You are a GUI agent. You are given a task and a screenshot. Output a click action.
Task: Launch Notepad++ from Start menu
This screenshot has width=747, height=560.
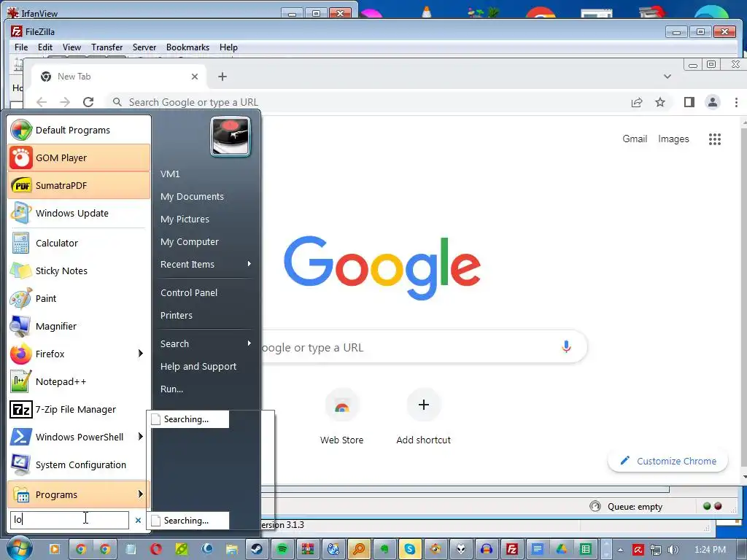[79, 381]
